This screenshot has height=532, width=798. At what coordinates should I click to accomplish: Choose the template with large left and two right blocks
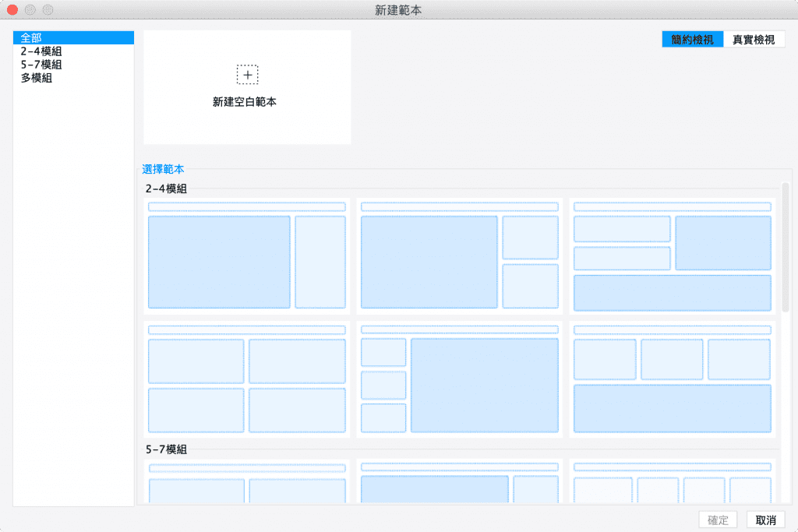pyautogui.click(x=460, y=255)
